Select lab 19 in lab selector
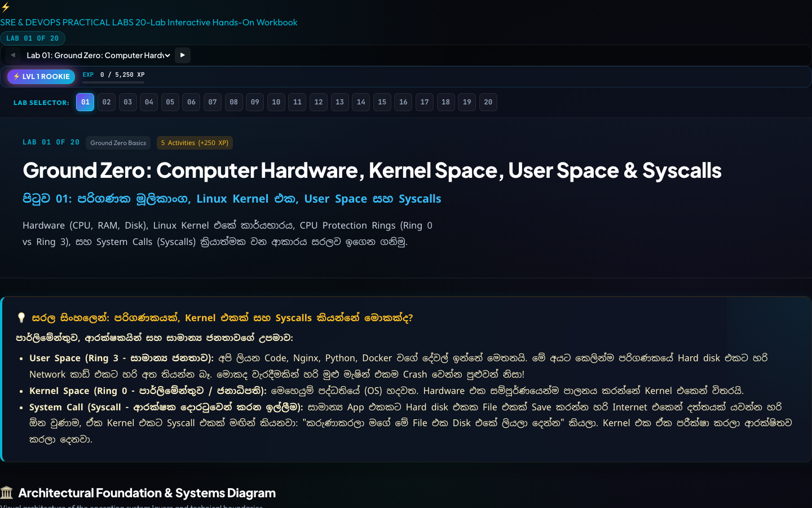The width and height of the screenshot is (812, 508). [467, 102]
